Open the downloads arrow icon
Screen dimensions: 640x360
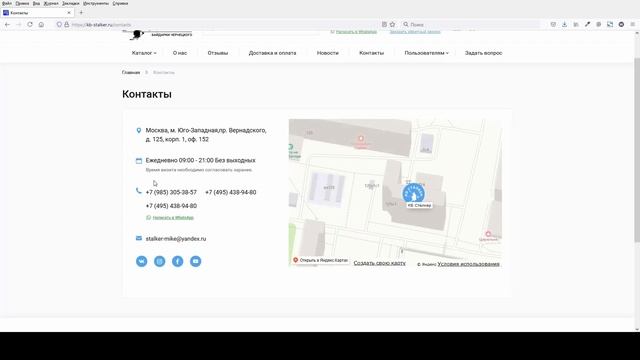[x=564, y=24]
